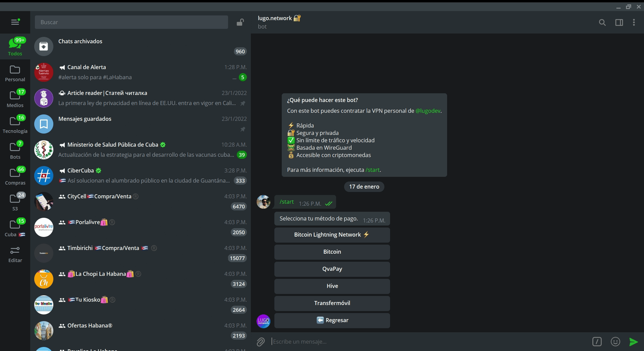This screenshot has height=351, width=644.
Task: Show bot commands slash icon
Action: point(597,342)
